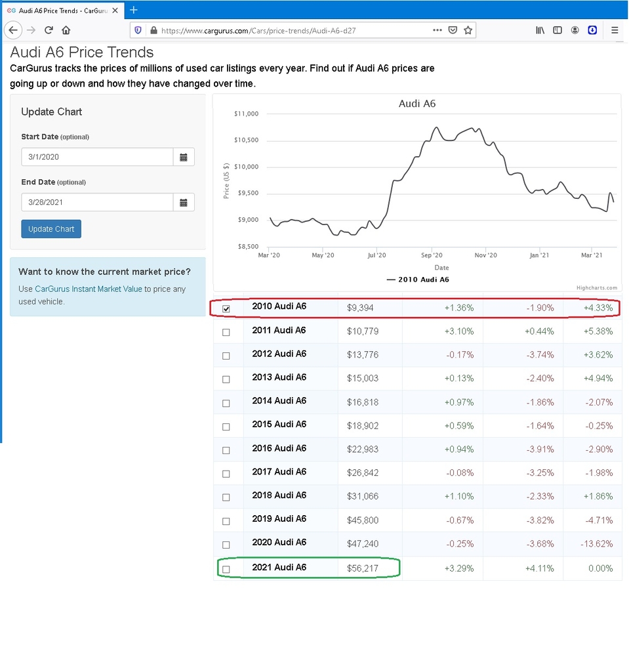629x672 pixels.
Task: Select the Audi A6 Price Trends tab
Action: 63,10
